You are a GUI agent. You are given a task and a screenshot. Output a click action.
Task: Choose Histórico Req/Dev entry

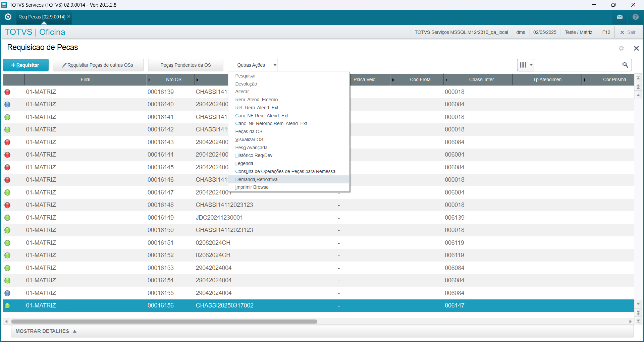288,156
